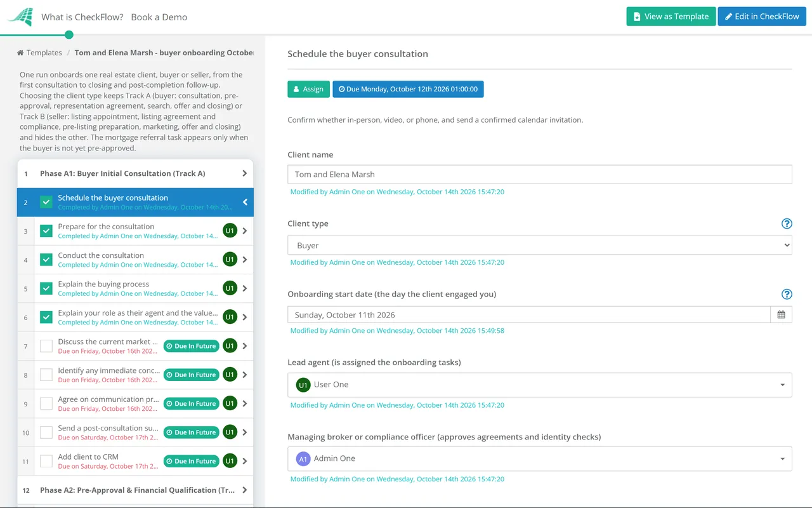Click the home icon next to Templates
This screenshot has width=812, height=508.
[x=20, y=53]
